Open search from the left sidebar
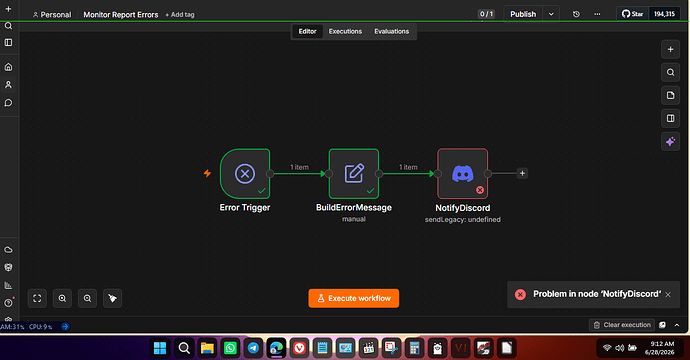The width and height of the screenshot is (690, 360). click(8, 26)
